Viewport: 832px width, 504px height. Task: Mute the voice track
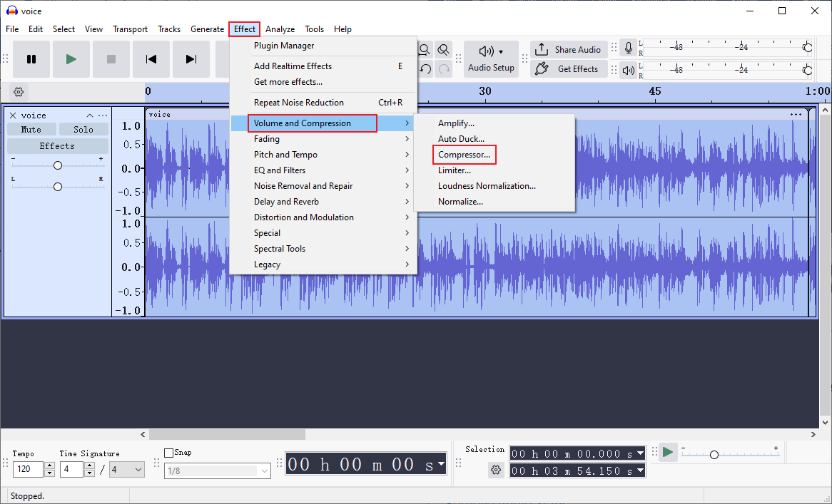point(31,129)
